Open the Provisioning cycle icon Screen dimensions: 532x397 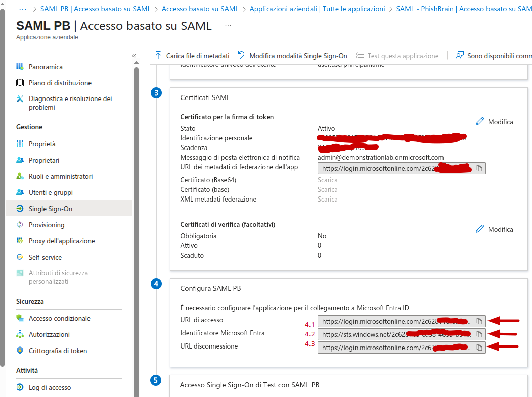tap(20, 225)
